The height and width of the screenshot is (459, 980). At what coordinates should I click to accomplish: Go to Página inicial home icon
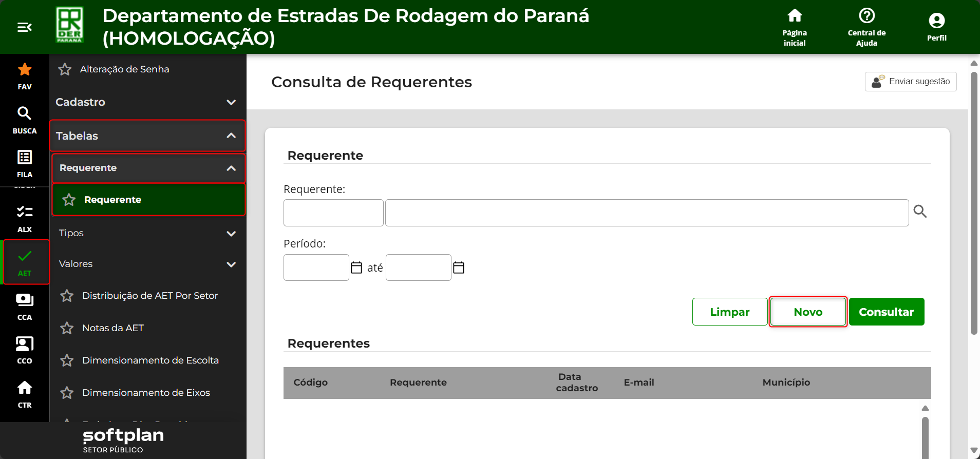tap(795, 16)
